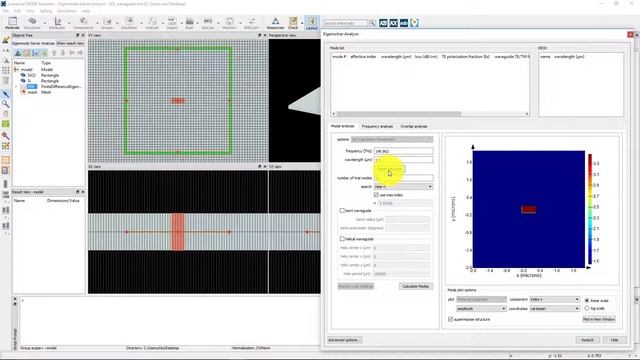This screenshot has width=640, height=360.
Task: Open the dropdown arrow next to Check
Action: (x=302, y=23)
